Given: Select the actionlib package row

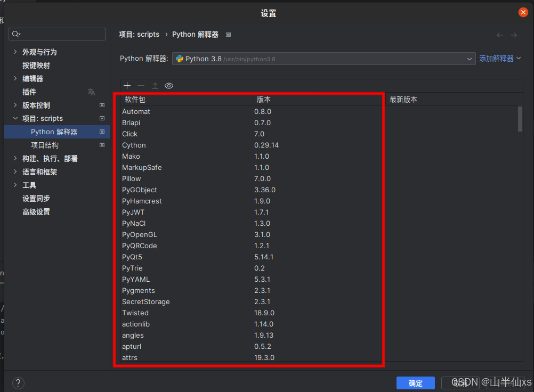Looking at the screenshot, I should pos(319,324).
